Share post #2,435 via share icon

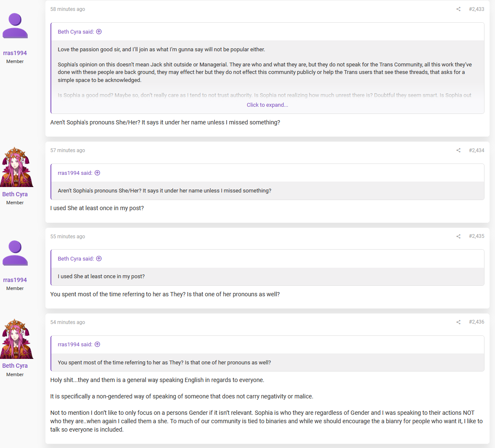(458, 236)
